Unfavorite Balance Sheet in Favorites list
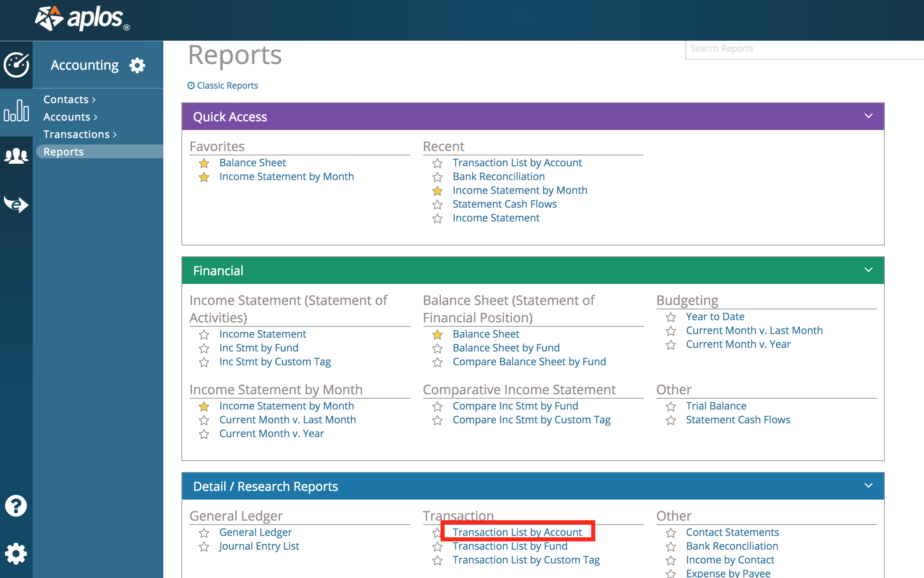Viewport: 924px width, 578px height. 204,163
